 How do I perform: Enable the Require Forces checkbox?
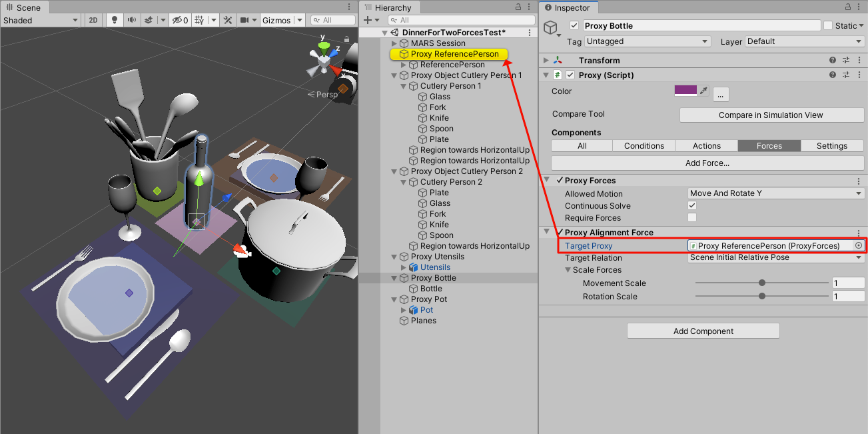(x=692, y=218)
